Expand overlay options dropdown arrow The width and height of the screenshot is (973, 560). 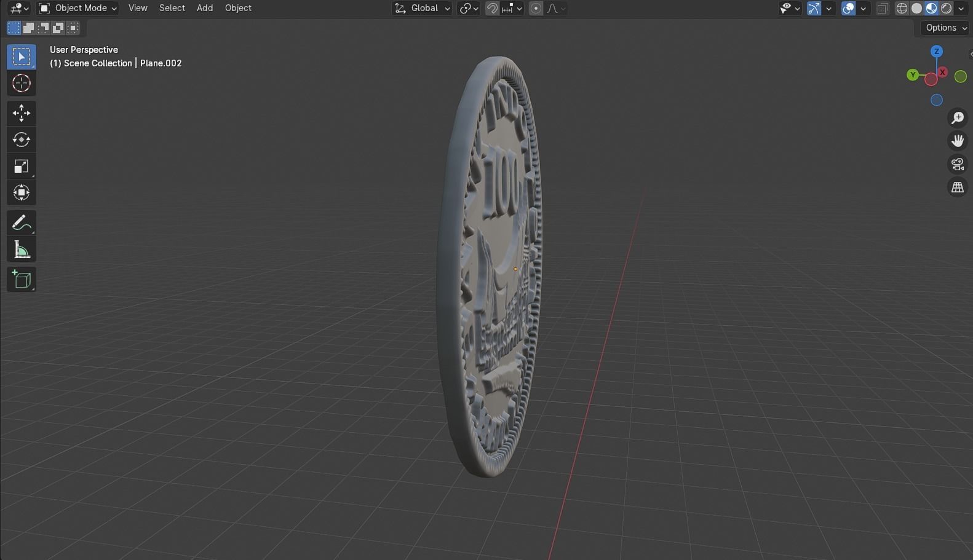pyautogui.click(x=863, y=8)
